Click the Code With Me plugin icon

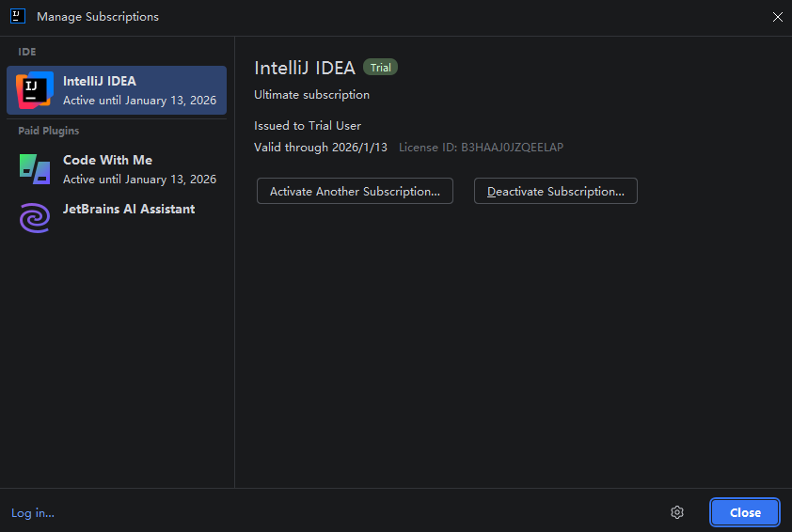click(x=35, y=169)
